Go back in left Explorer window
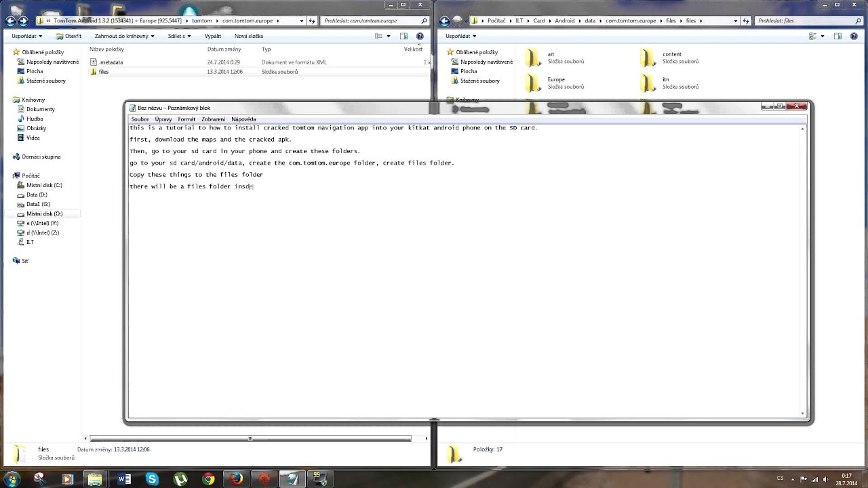 [10, 21]
